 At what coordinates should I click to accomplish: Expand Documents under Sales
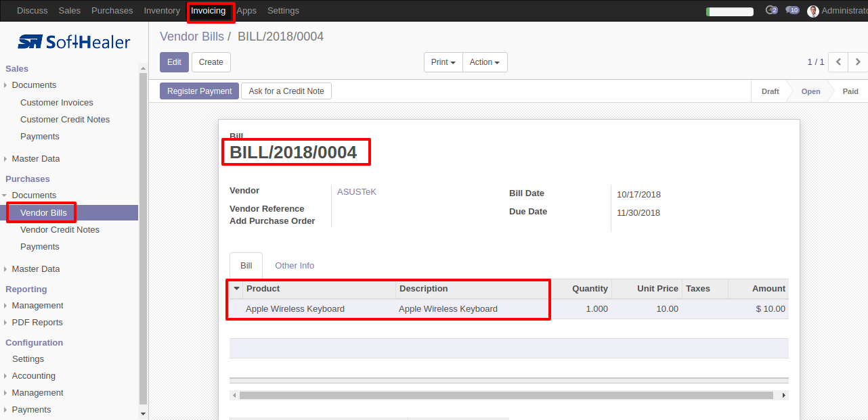pos(34,85)
